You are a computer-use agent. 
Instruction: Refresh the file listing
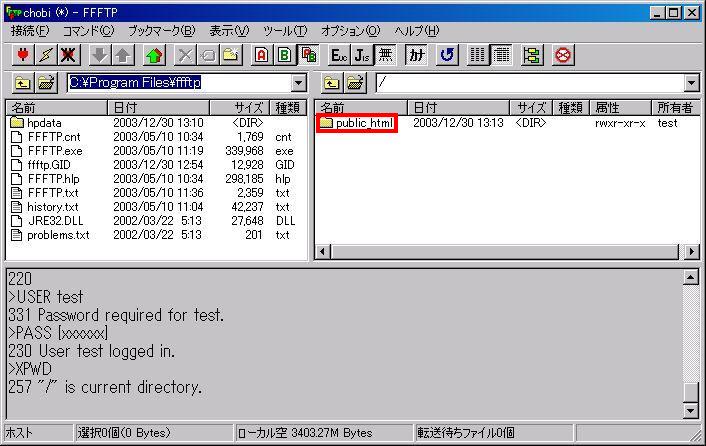447,54
